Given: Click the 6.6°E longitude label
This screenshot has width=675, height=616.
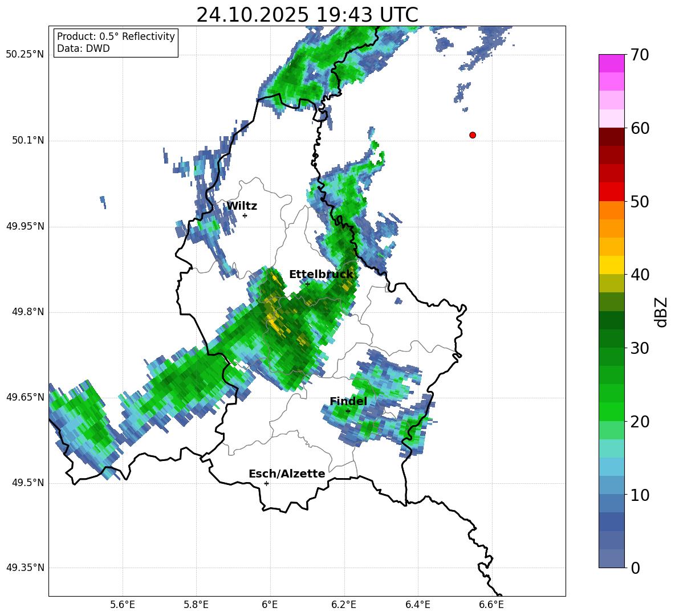Looking at the screenshot, I should click(x=491, y=605).
